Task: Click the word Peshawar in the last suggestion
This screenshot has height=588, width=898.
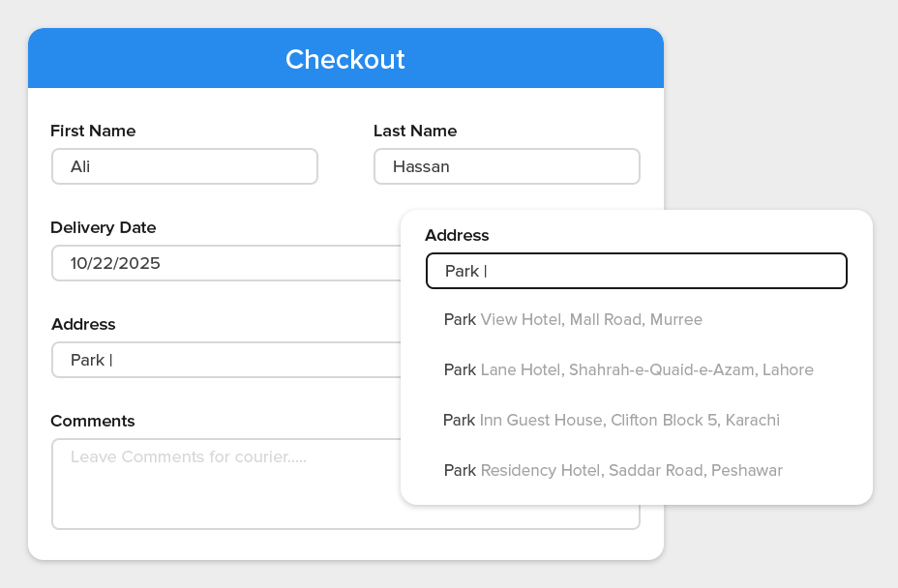Action: click(x=746, y=470)
